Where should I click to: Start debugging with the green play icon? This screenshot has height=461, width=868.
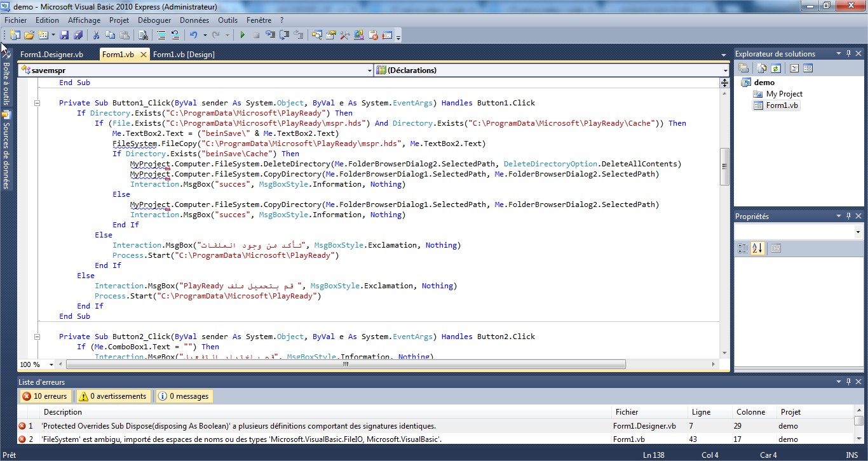pos(243,36)
